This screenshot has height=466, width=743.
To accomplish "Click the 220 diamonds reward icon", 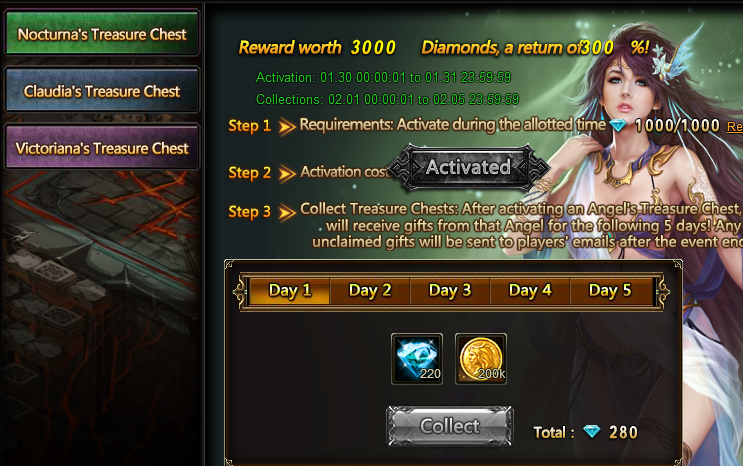I will point(417,359).
